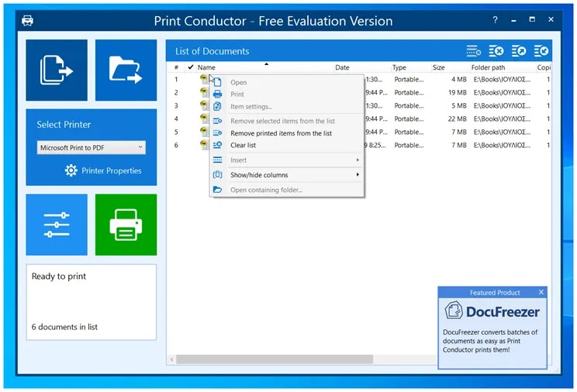
Task: Click the DocuFreezer description text
Action: coord(490,341)
